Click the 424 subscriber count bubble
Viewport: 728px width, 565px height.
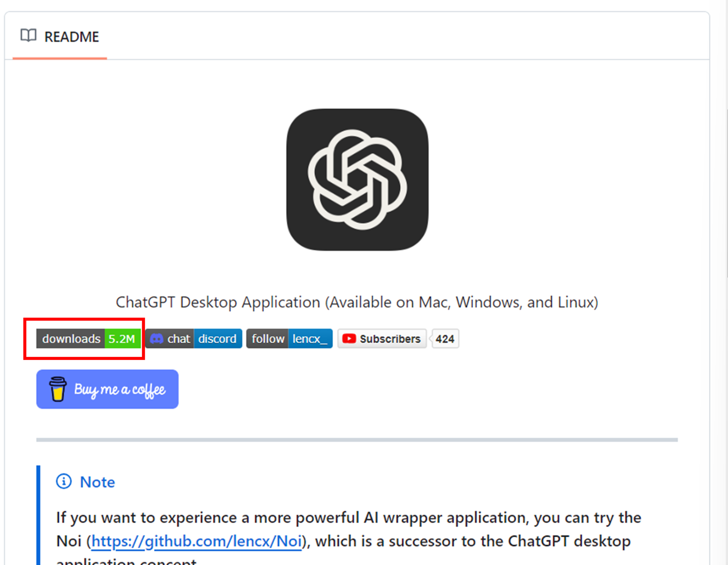445,339
